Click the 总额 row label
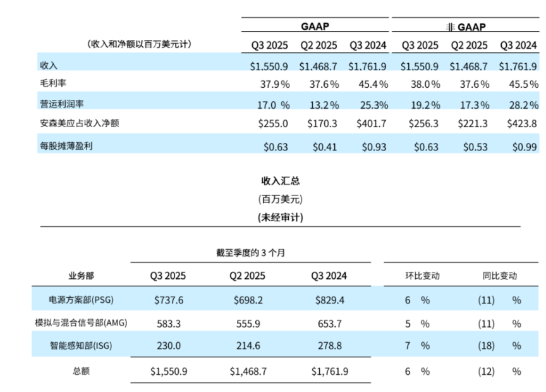This screenshot has height=392, width=546. pyautogui.click(x=81, y=371)
